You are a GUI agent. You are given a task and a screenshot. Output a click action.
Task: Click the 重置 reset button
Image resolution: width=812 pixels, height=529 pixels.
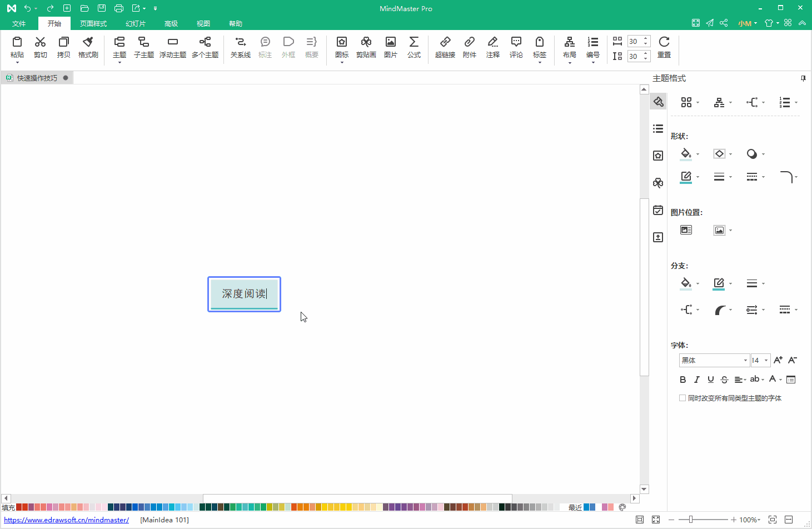664,47
